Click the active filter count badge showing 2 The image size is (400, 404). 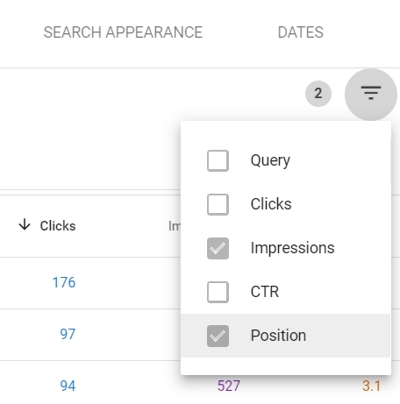click(x=318, y=94)
